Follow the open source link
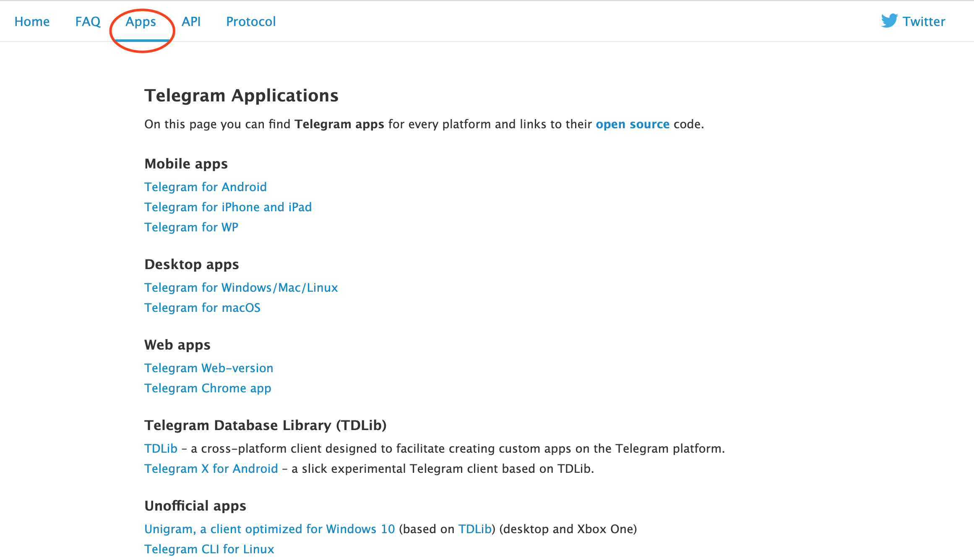This screenshot has width=974, height=560. [x=632, y=124]
